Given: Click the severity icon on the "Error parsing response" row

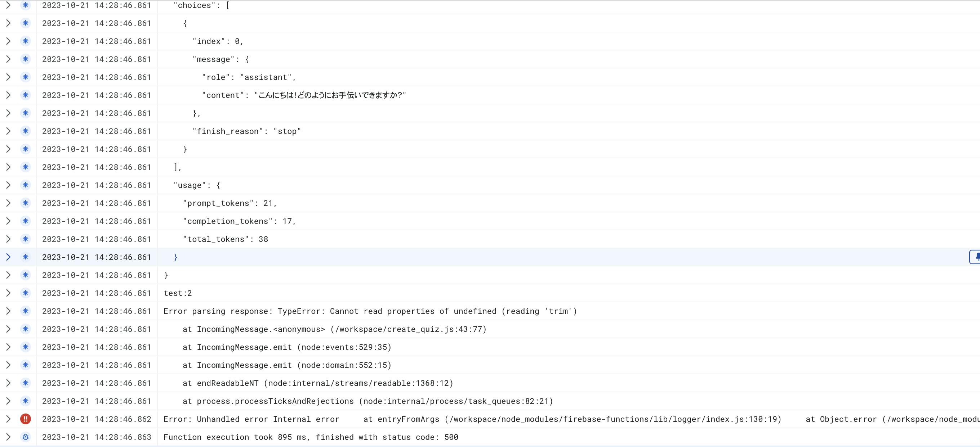Looking at the screenshot, I should click(26, 311).
